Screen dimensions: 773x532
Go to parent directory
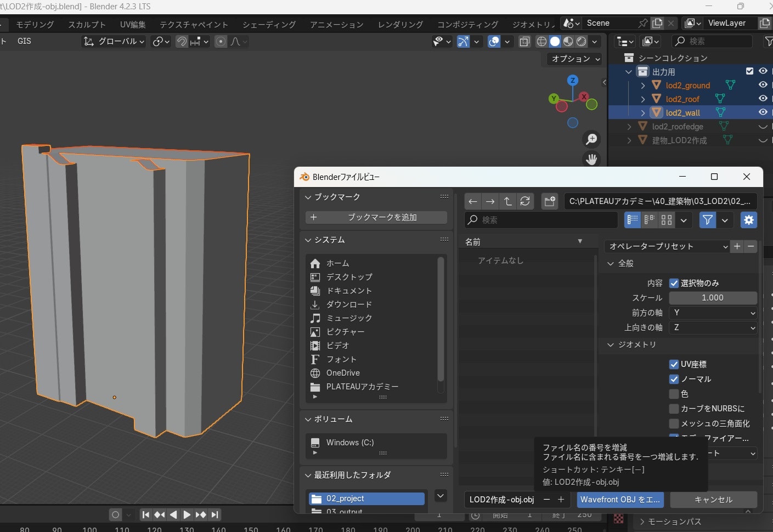507,201
